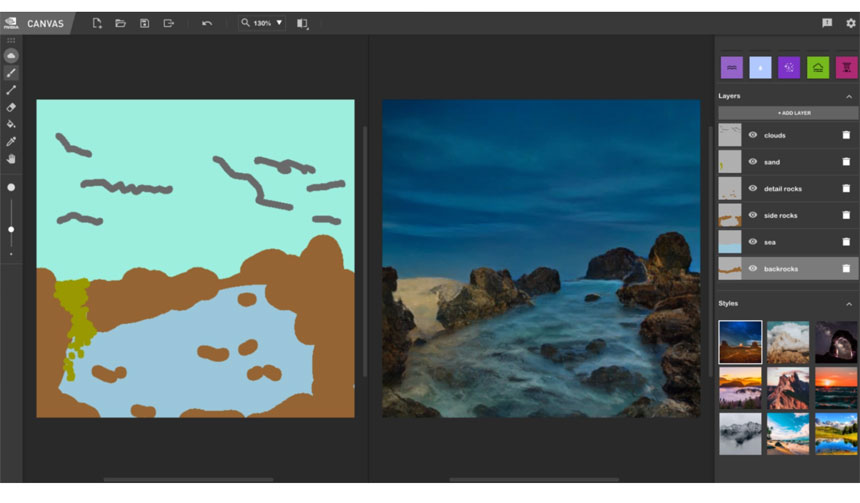Select the Line tool

click(11, 90)
